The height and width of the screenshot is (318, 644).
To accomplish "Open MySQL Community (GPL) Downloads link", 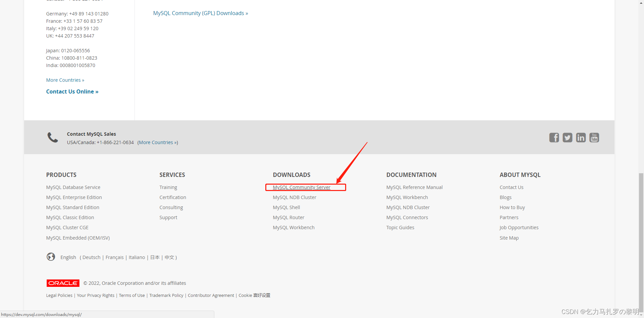I will [x=201, y=13].
